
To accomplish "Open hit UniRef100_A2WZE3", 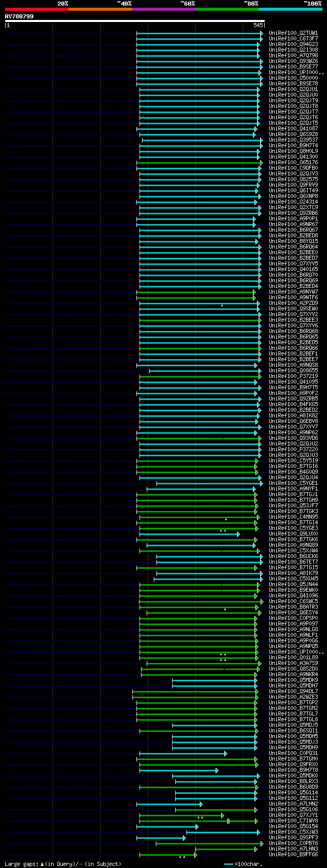I will (x=293, y=697).
